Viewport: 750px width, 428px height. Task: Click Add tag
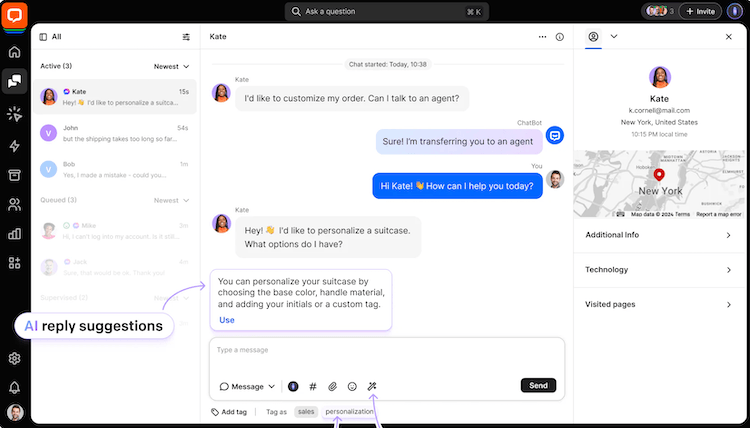click(x=229, y=412)
